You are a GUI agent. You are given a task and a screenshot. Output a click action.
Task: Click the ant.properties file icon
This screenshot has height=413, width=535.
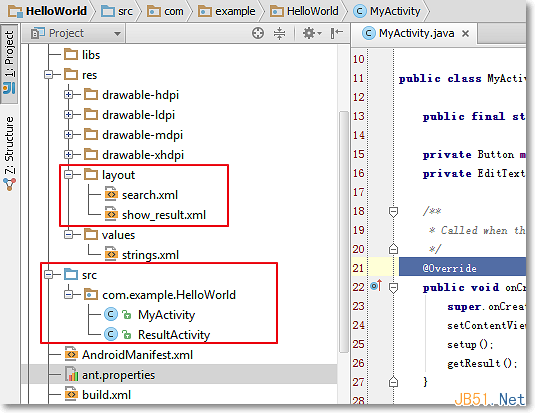71,374
